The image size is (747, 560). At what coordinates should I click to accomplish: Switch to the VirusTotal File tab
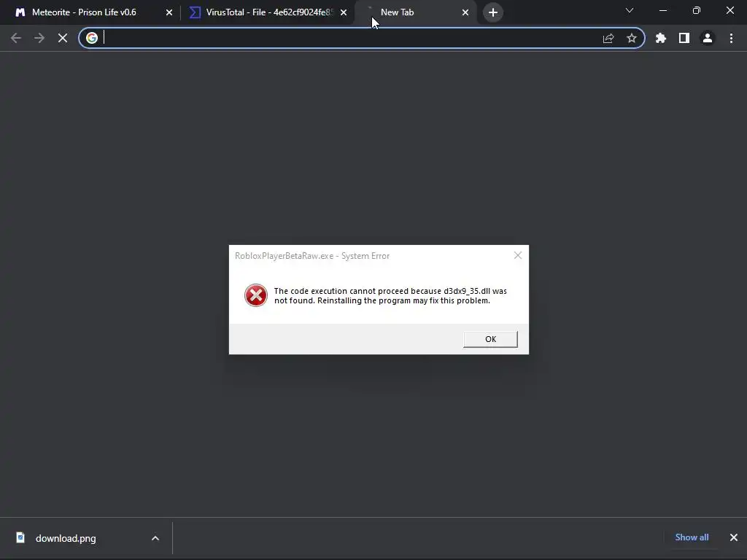[x=267, y=12]
